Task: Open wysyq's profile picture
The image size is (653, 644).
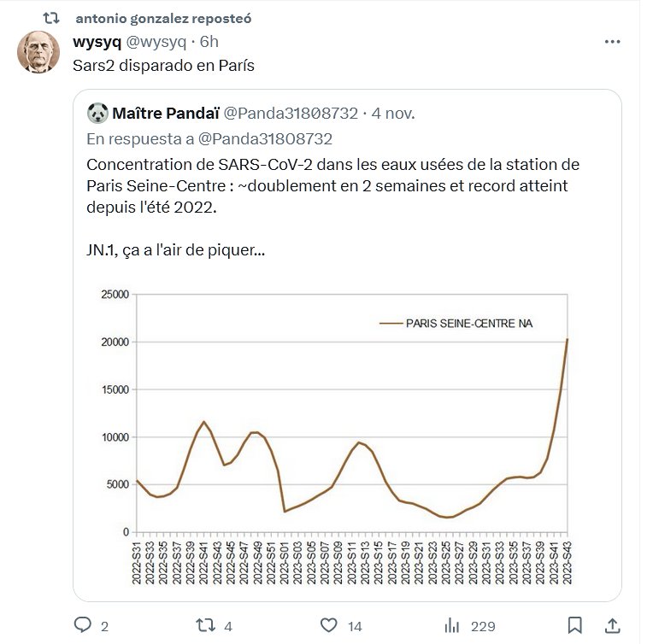Action: [38, 53]
